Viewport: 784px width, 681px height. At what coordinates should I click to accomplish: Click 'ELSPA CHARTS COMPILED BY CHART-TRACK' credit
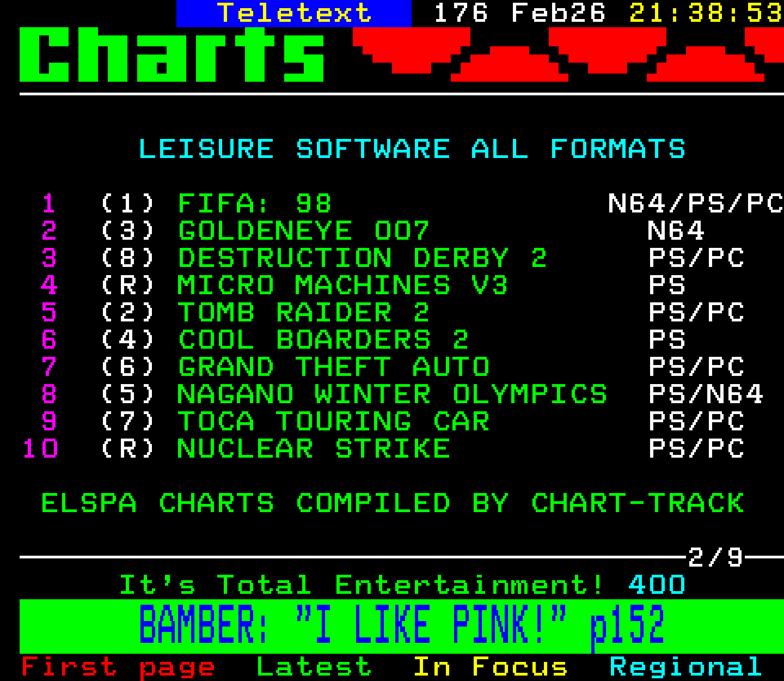(x=393, y=503)
